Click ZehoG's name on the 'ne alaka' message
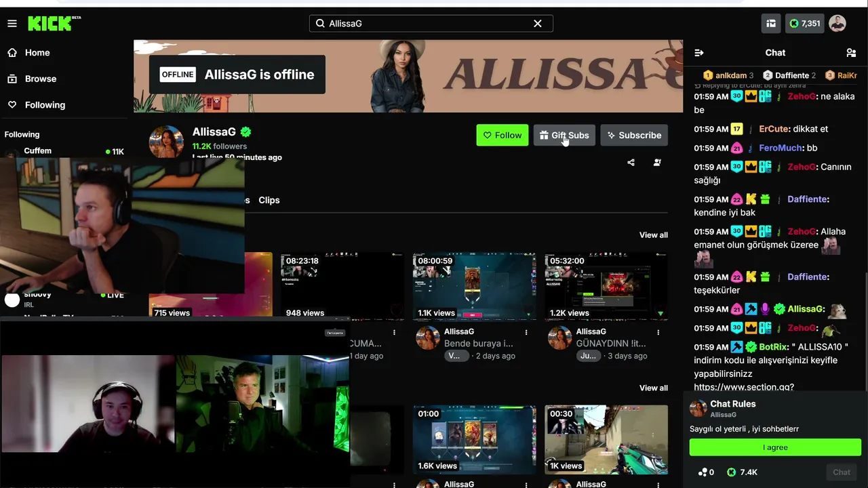 pos(802,97)
